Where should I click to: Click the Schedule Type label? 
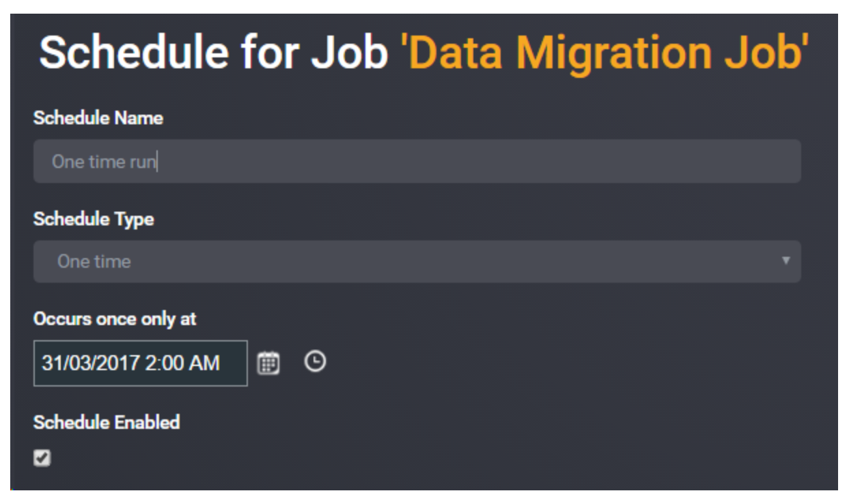[x=94, y=219]
